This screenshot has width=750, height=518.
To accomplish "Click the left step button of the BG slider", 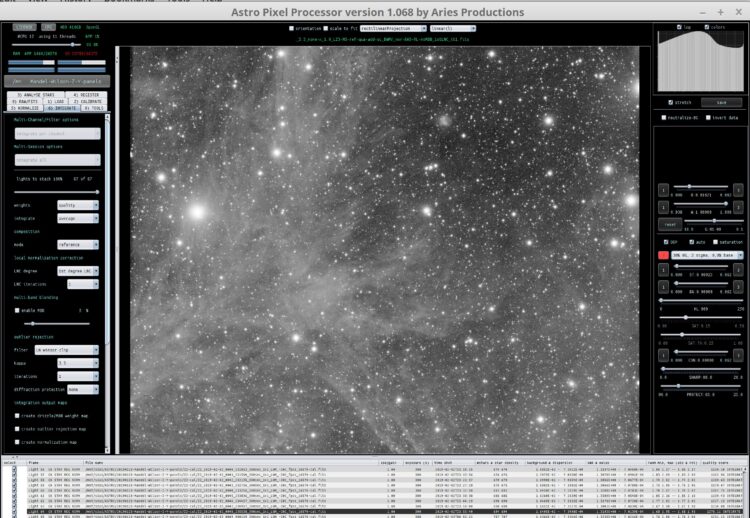I will pos(663,287).
